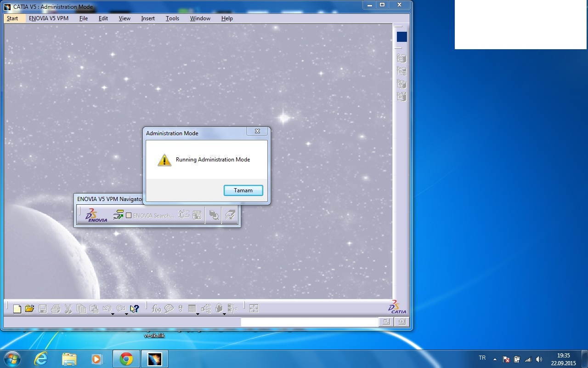Check the ENOVIA Search checkbox
The image size is (588, 368).
pyautogui.click(x=129, y=215)
